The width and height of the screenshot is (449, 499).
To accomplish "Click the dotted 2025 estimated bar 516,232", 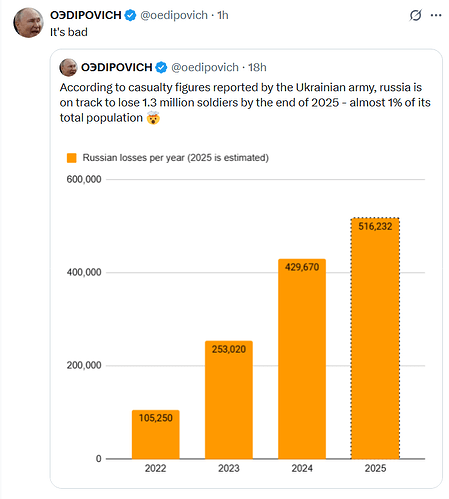I will (375, 338).
